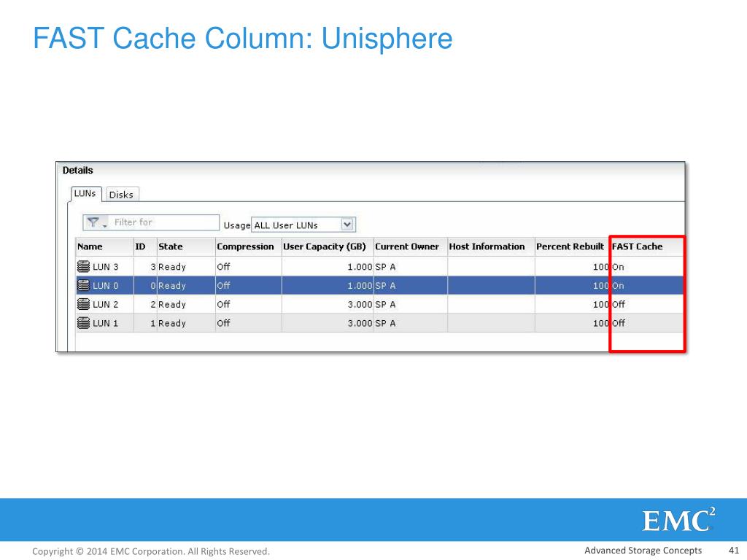
Task: Click SP A owner of LUN 1
Action: (385, 323)
